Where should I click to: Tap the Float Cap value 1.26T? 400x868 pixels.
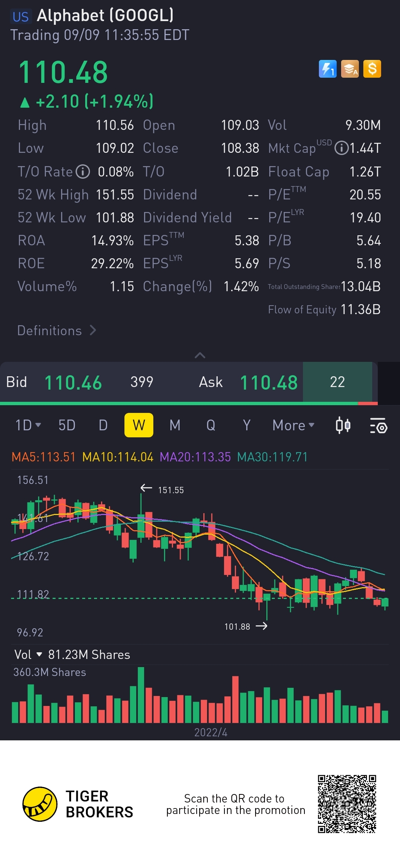click(x=365, y=172)
